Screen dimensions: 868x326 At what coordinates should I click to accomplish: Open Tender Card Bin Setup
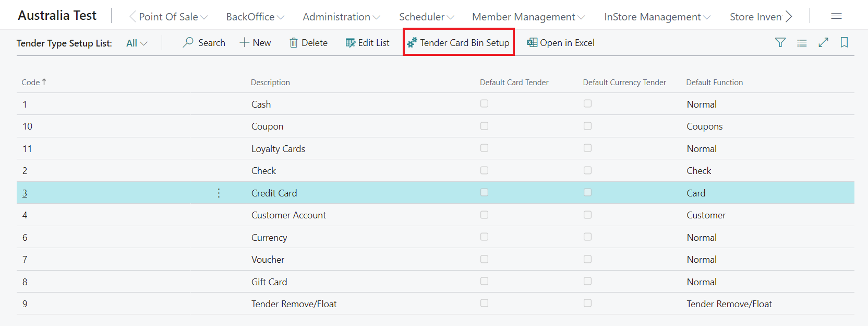459,43
